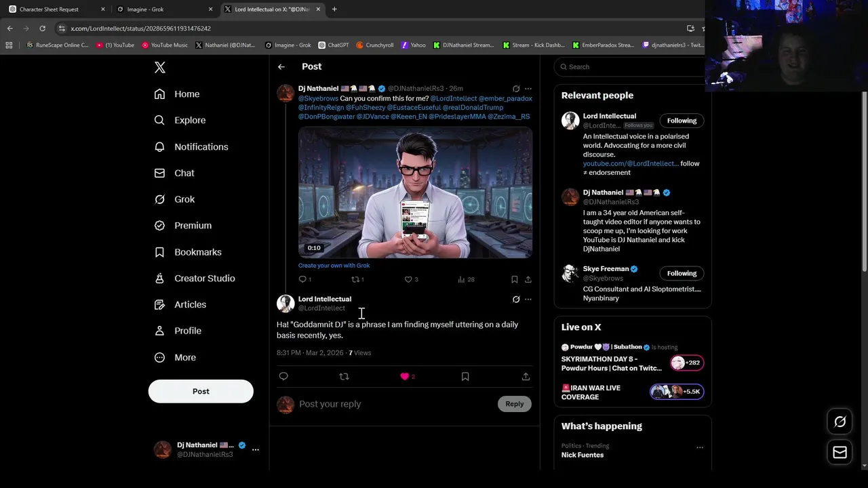Click the Reply button
Image resolution: width=868 pixels, height=488 pixels.
[x=515, y=404]
